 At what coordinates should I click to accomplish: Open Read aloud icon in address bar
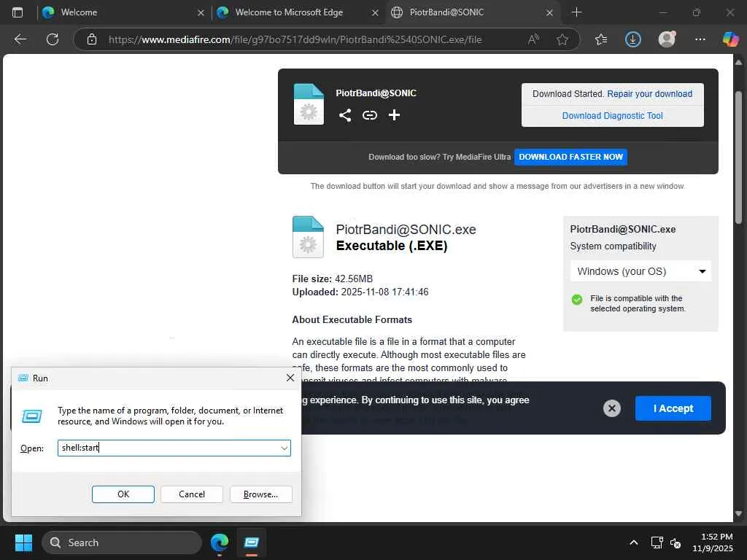(533, 39)
